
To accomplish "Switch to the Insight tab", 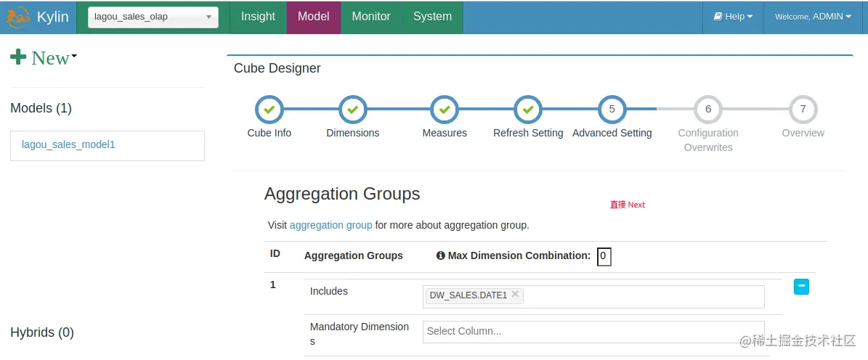I will coord(259,17).
